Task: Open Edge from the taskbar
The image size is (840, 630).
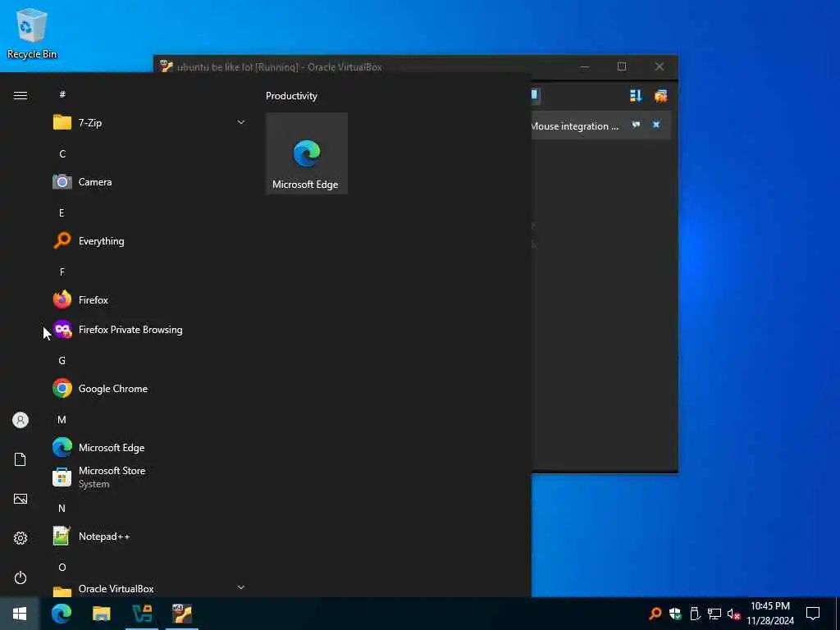Action: (61, 614)
